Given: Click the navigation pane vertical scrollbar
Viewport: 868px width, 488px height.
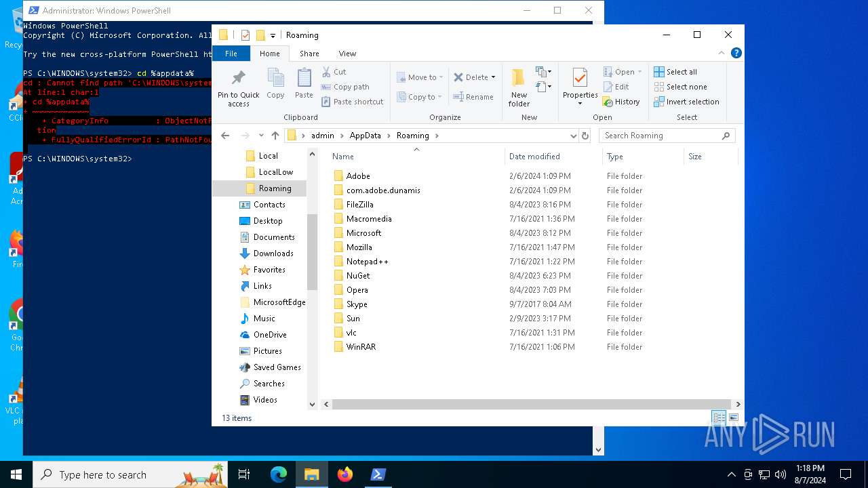Looking at the screenshot, I should [x=312, y=251].
